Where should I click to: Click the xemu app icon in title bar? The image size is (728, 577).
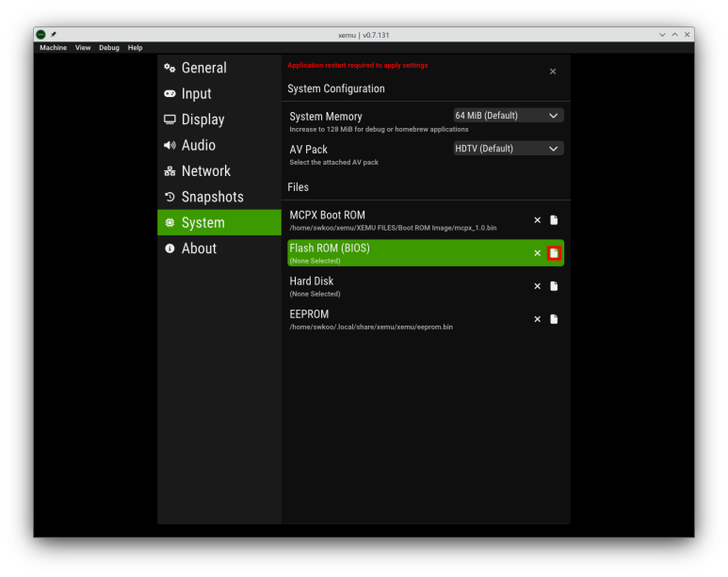pyautogui.click(x=40, y=34)
